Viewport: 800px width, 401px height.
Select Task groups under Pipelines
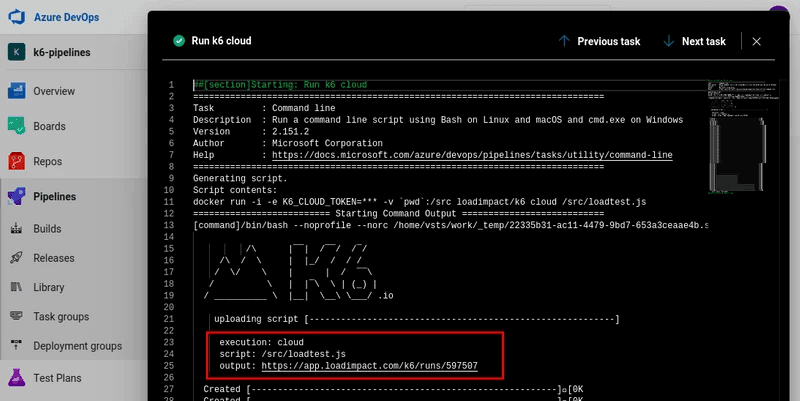coord(61,316)
